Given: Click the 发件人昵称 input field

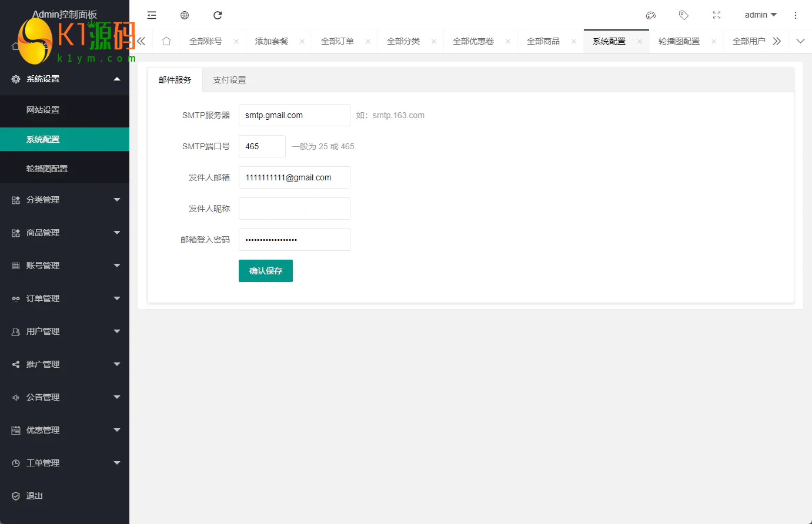Looking at the screenshot, I should [x=294, y=209].
